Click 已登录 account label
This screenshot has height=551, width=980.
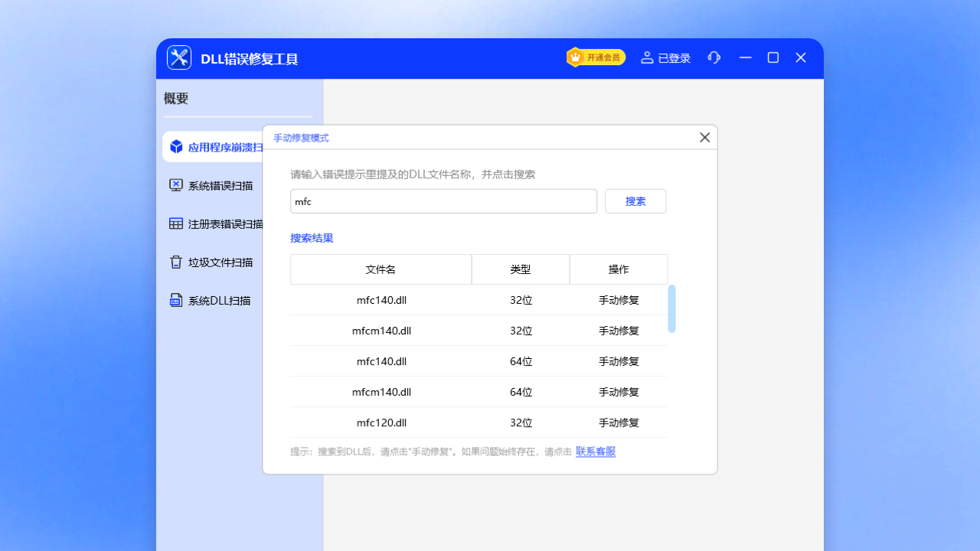(675, 58)
